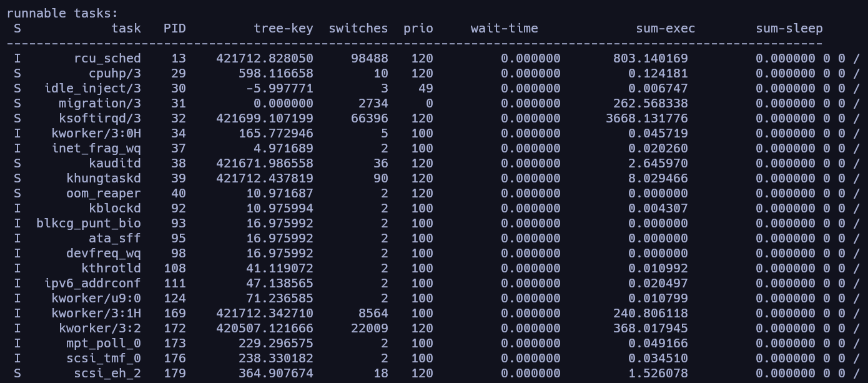Click the tree-key value 420507.121666
This screenshot has height=383, width=868.
point(265,328)
